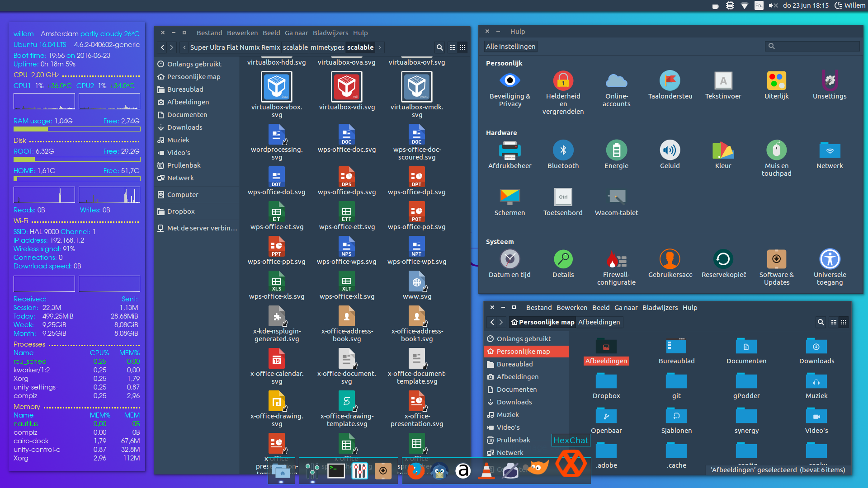Switch mimetypes window to list view
868x488 pixels.
tap(453, 47)
